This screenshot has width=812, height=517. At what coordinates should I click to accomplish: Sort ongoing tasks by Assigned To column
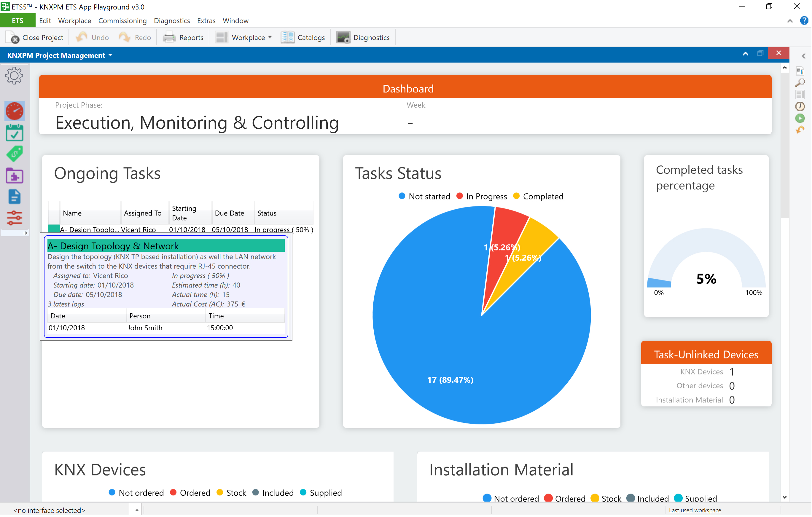[x=145, y=213]
